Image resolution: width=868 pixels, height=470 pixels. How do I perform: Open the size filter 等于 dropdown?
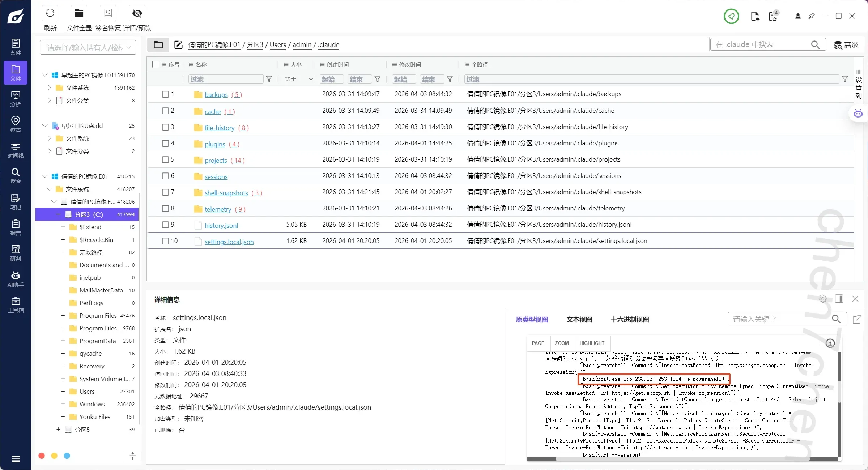pyautogui.click(x=299, y=79)
